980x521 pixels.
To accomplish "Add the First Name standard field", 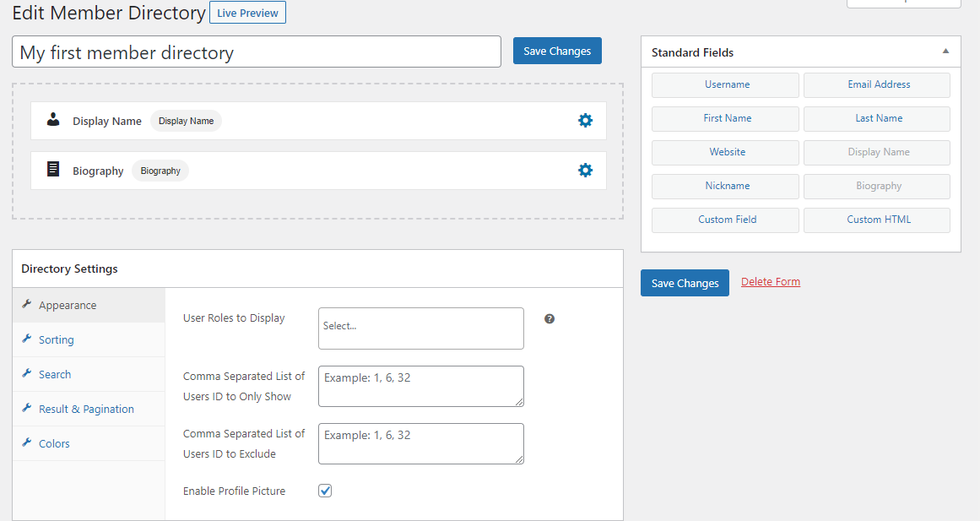I will (x=725, y=119).
